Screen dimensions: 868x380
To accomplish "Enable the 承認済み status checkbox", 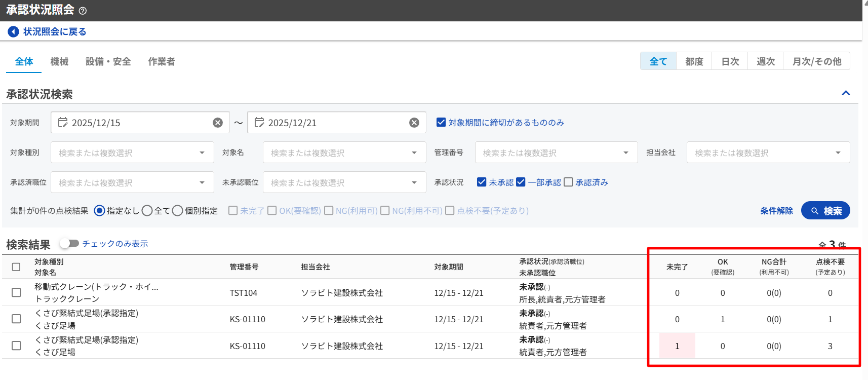I will [568, 182].
